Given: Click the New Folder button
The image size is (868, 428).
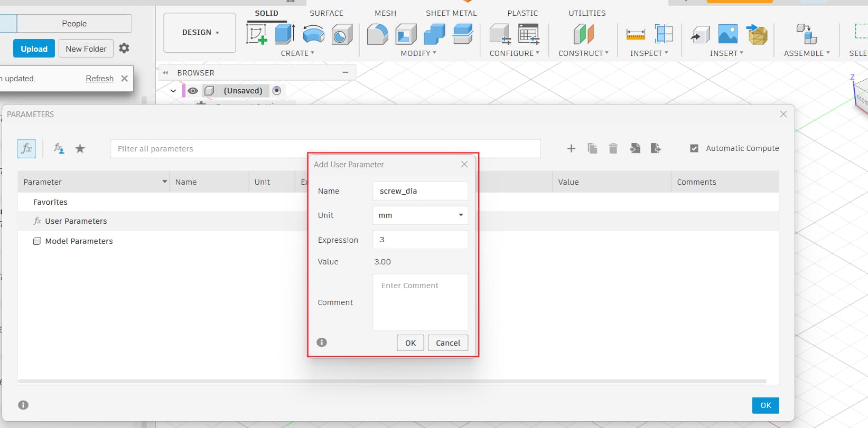Looking at the screenshot, I should coord(86,49).
